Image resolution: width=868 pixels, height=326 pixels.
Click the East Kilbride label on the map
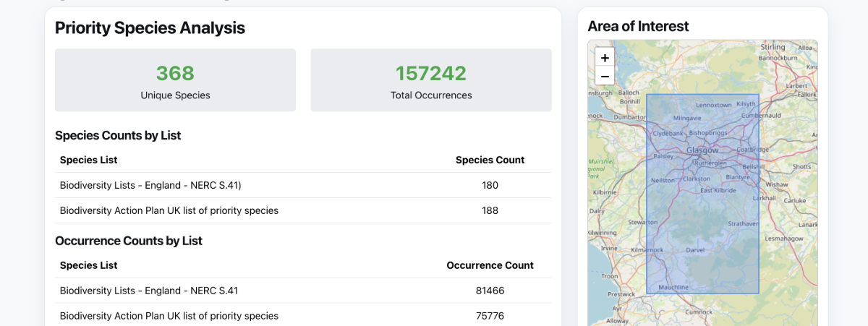coord(718,190)
